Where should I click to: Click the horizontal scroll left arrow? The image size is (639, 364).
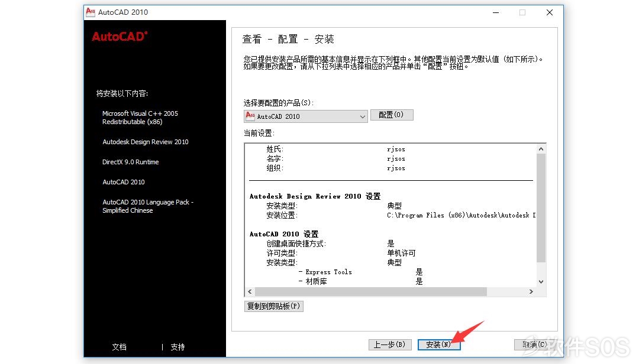click(250, 291)
